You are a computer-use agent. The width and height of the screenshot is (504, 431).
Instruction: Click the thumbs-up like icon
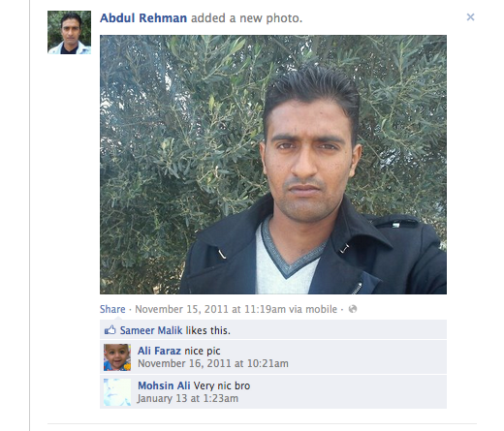[110, 330]
